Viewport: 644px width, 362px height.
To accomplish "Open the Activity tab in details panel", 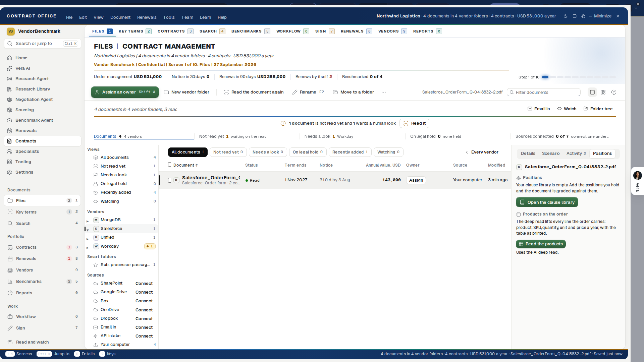I will pos(576,154).
